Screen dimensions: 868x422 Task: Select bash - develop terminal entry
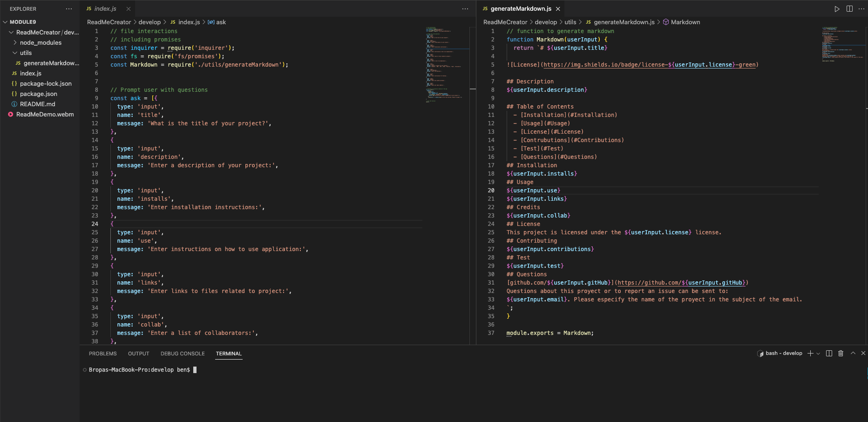[780, 354]
